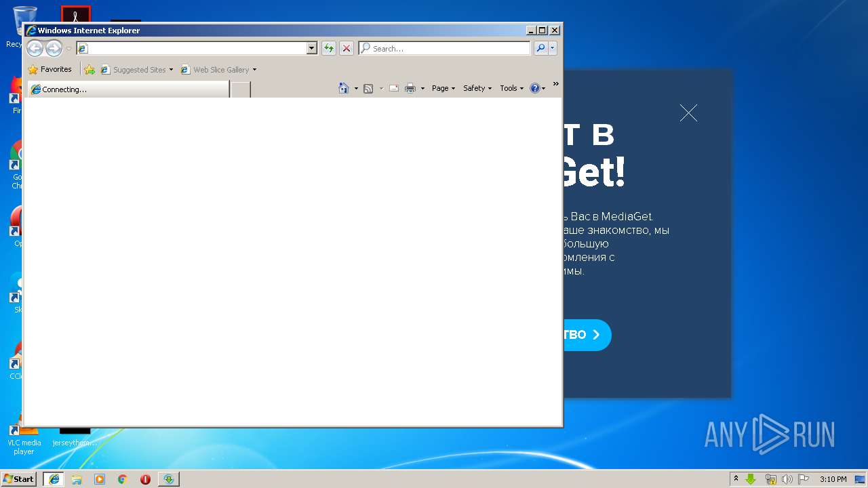Launch Windows Media Player from taskbar
Screen dimensions: 868x488
tap(100, 479)
